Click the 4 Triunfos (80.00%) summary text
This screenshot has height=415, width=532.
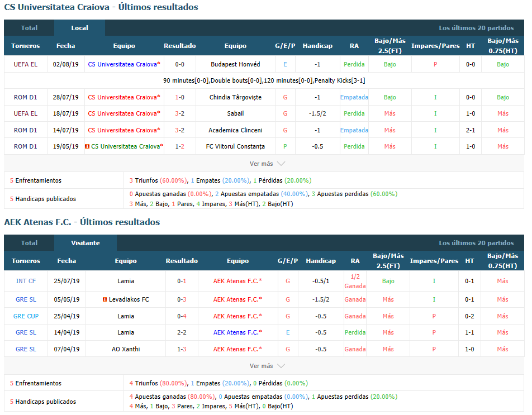[x=158, y=383]
